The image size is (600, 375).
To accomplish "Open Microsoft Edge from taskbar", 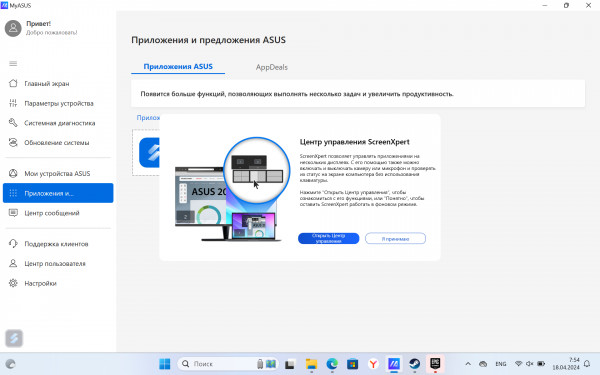I will (x=332, y=364).
